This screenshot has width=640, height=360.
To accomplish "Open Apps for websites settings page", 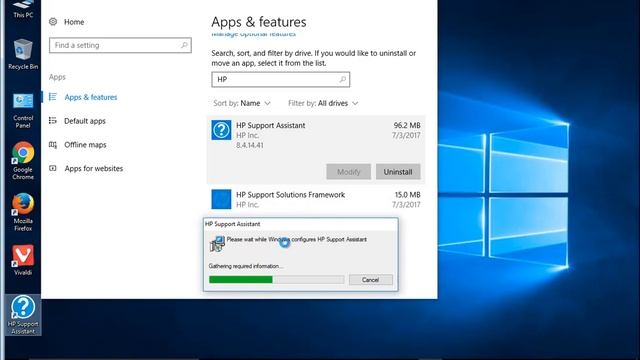I will (x=93, y=168).
